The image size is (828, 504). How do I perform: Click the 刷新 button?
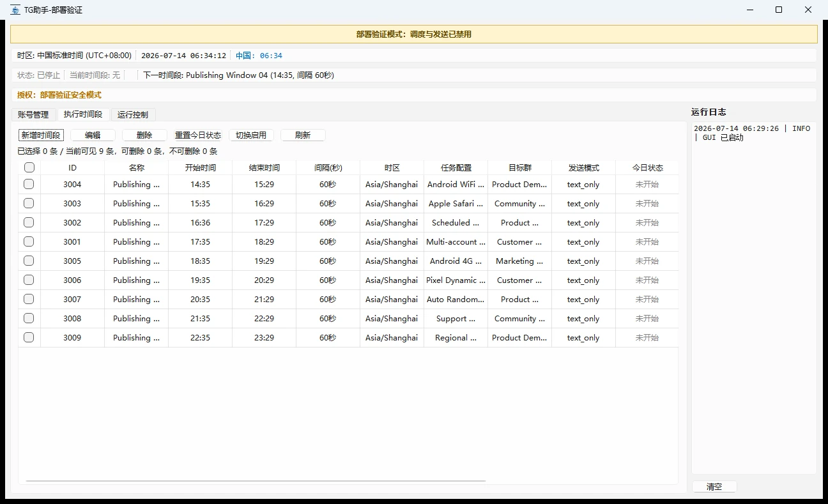coord(303,135)
